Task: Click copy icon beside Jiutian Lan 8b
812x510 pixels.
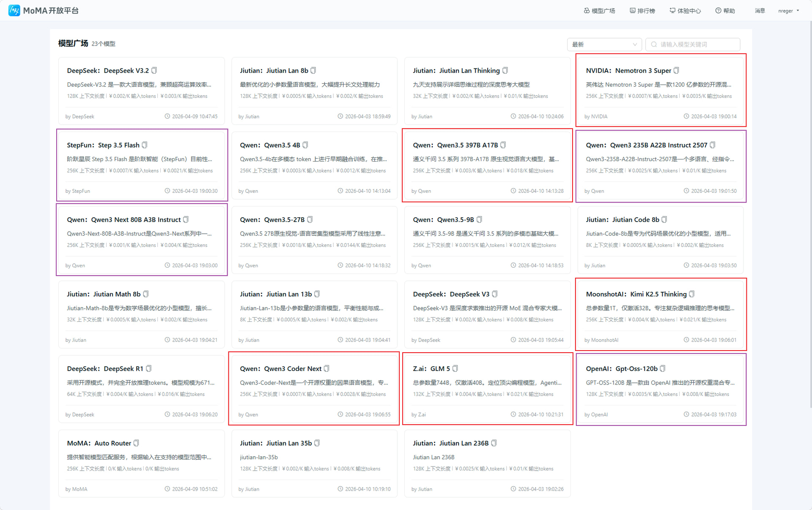Action: tap(313, 71)
